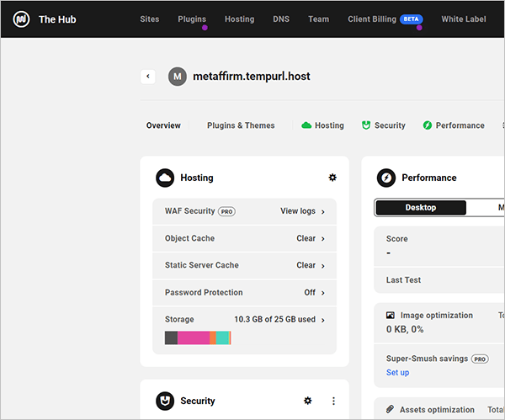505x420 pixels.
Task: Click the Image optimization label
Action: 436,316
